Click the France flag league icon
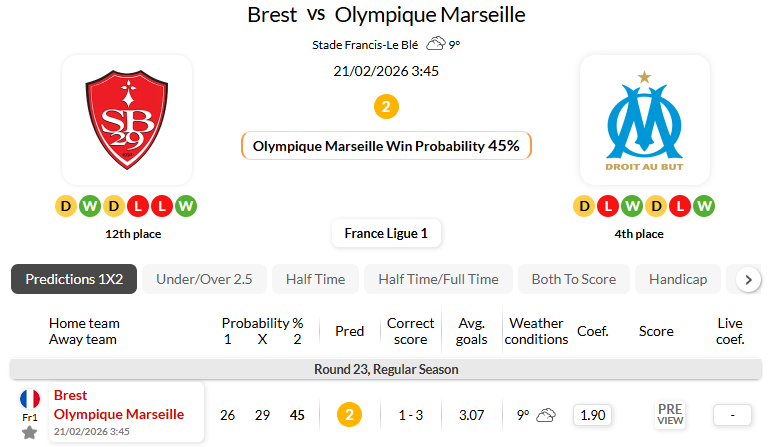The width and height of the screenshot is (768, 447). coord(30,398)
